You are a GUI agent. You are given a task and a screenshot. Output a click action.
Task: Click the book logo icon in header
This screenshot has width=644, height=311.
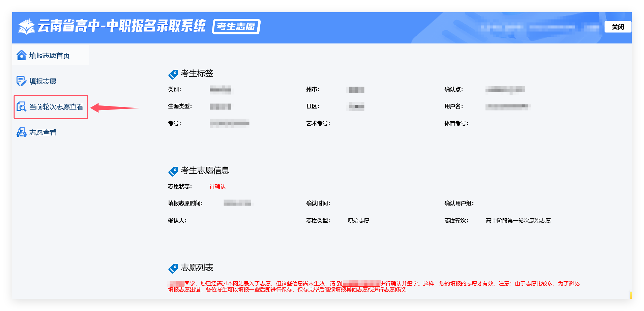[26, 27]
